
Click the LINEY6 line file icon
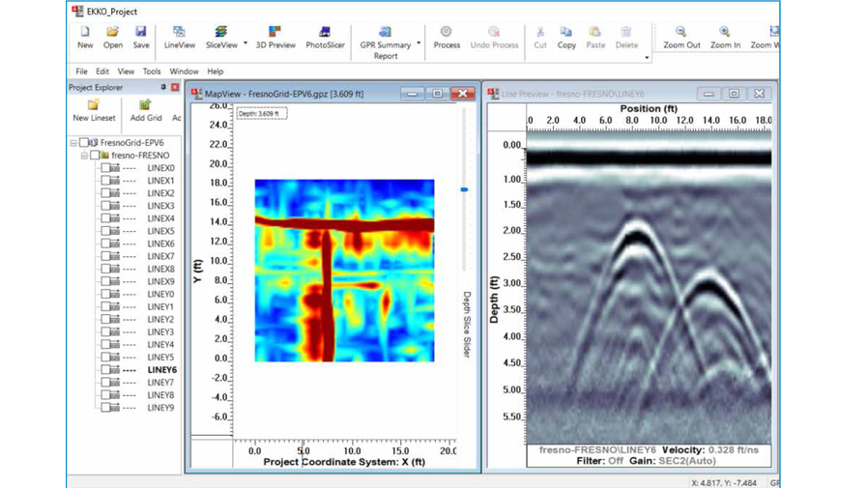click(115, 369)
